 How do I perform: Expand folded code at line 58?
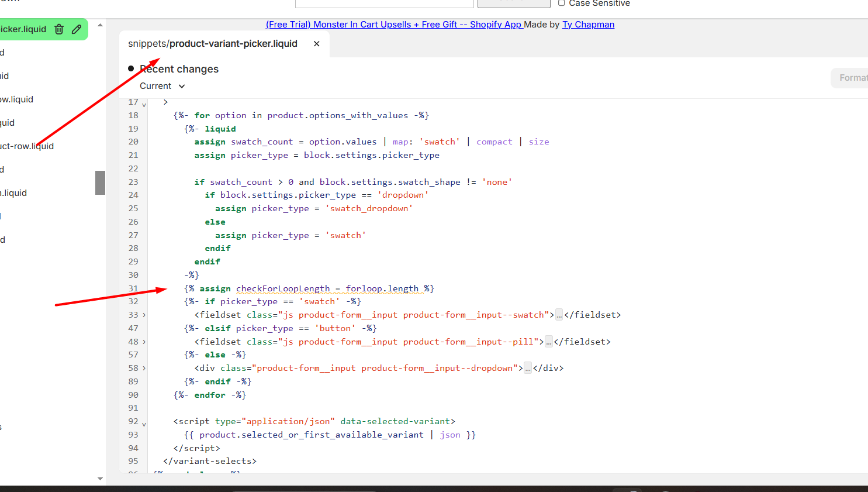[144, 368]
